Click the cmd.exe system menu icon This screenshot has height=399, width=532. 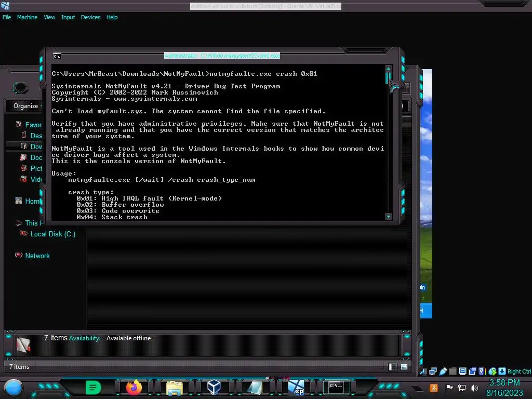(57, 56)
